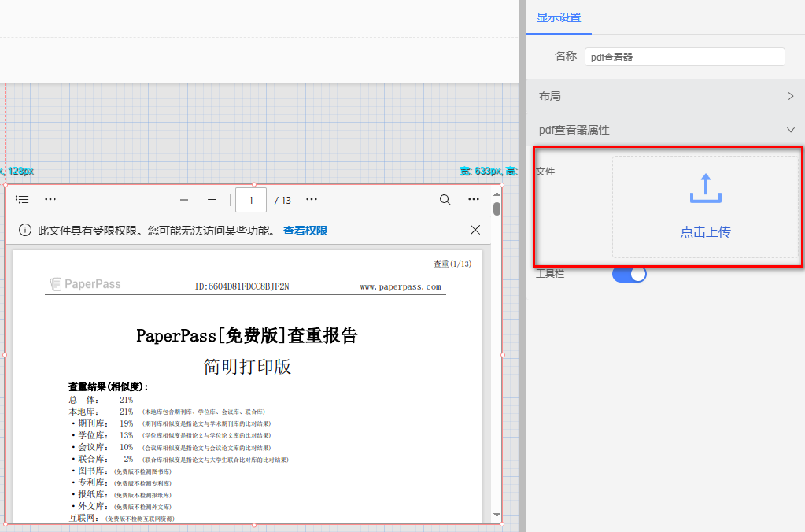Click the / 13 page count text
Screen dimensions: 805x532
pos(282,200)
